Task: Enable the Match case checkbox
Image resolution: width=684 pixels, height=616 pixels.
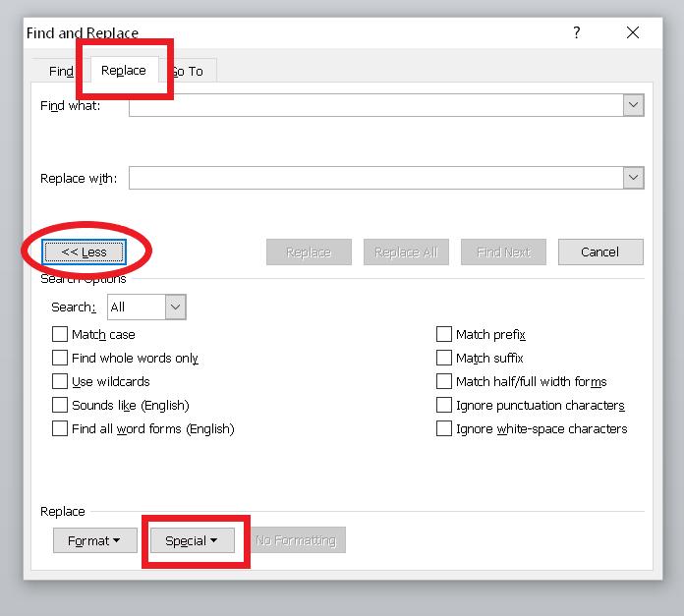Action: [x=61, y=335]
